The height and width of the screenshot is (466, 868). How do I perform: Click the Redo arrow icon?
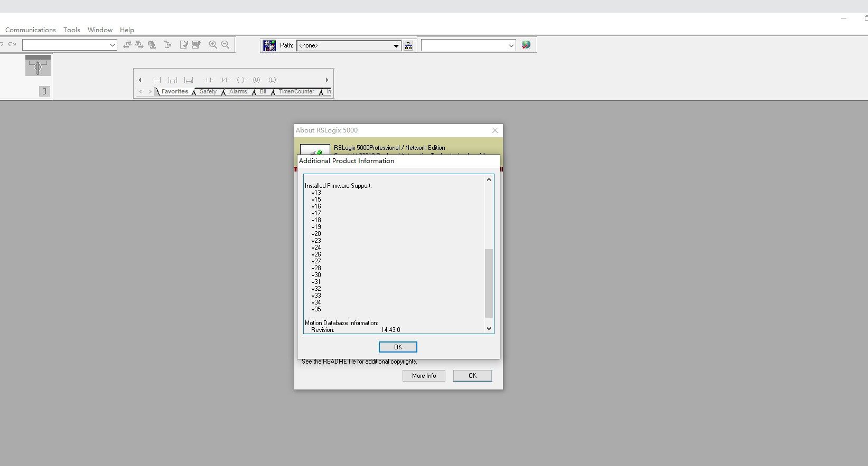click(12, 45)
